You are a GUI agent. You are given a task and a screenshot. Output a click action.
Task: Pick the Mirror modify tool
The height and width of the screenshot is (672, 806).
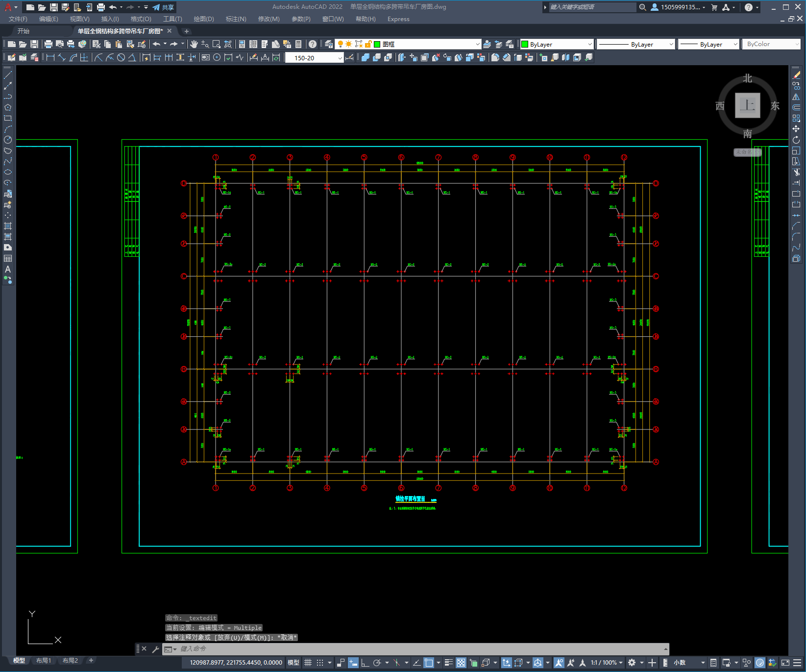pos(796,97)
